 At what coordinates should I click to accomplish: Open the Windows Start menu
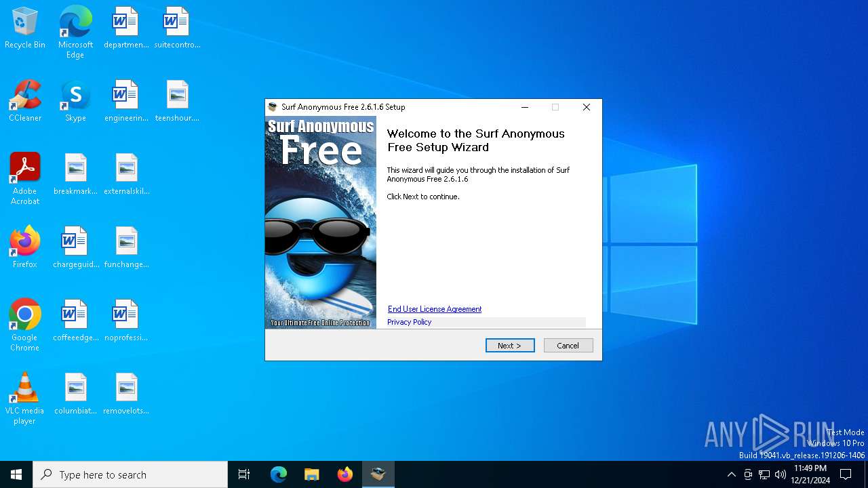pos(16,474)
